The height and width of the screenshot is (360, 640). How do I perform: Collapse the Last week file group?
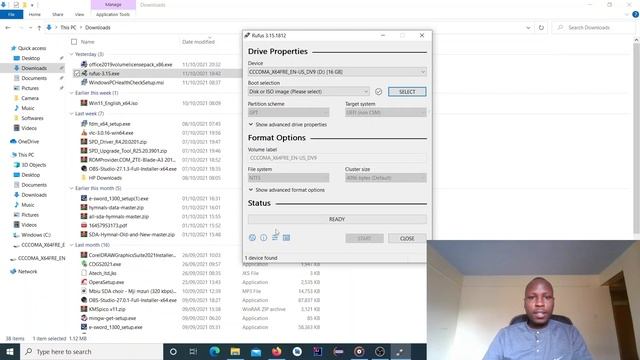coord(72,113)
